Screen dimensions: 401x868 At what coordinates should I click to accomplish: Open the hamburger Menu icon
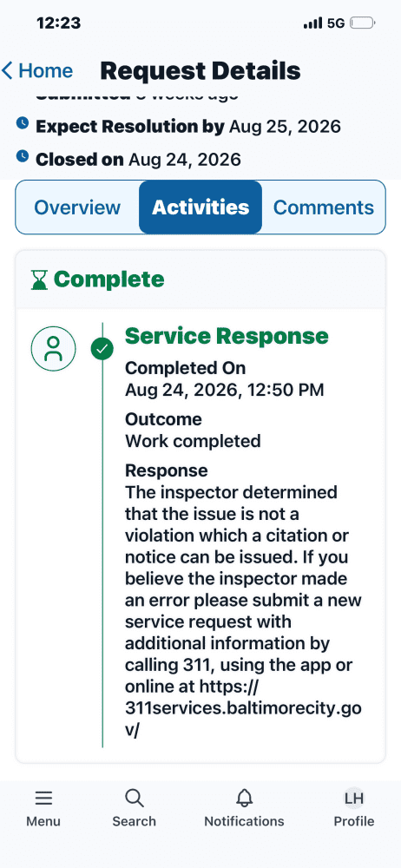(x=43, y=799)
